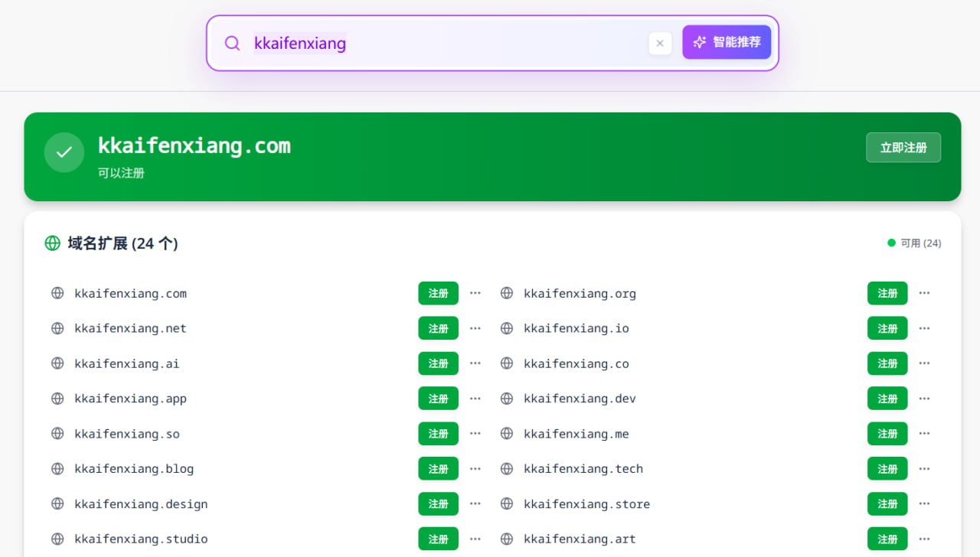Click the 可用 (24) status indicator

click(914, 243)
